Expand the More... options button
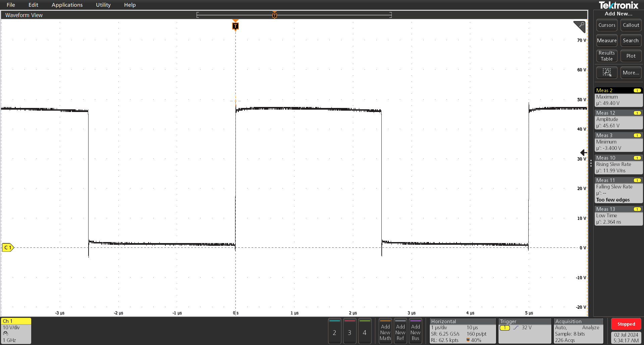644x345 pixels. [631, 72]
